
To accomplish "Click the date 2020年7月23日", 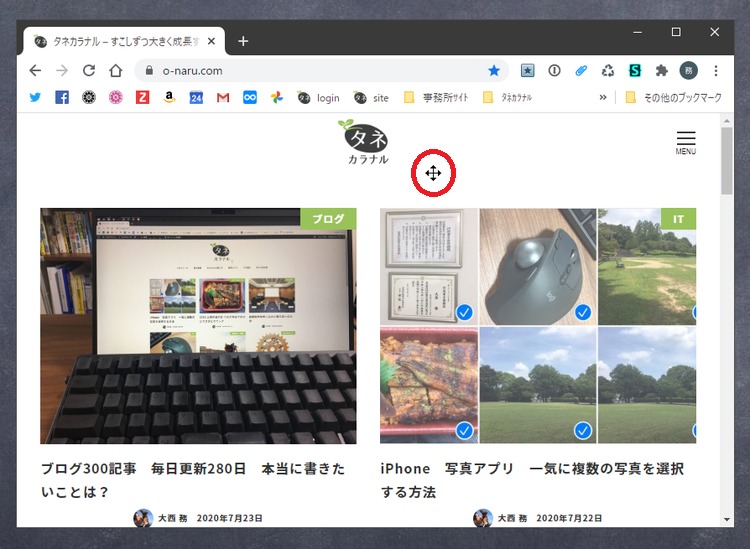I will click(229, 518).
